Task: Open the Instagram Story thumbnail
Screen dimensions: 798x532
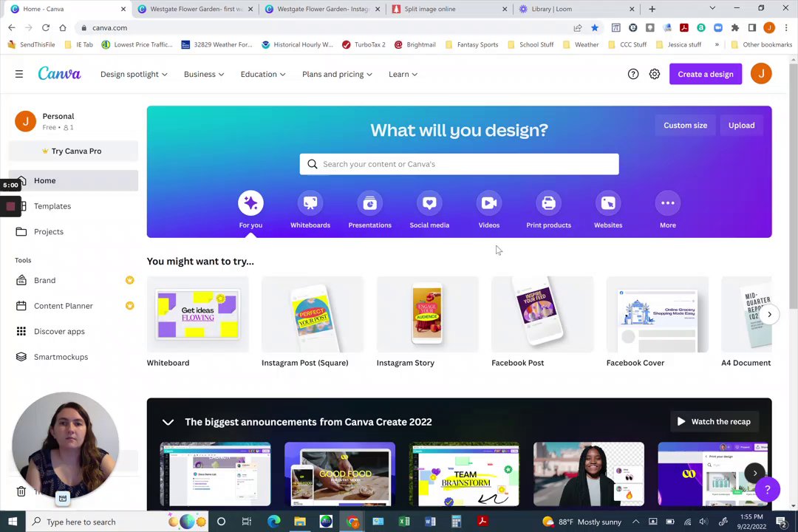Action: coord(428,315)
